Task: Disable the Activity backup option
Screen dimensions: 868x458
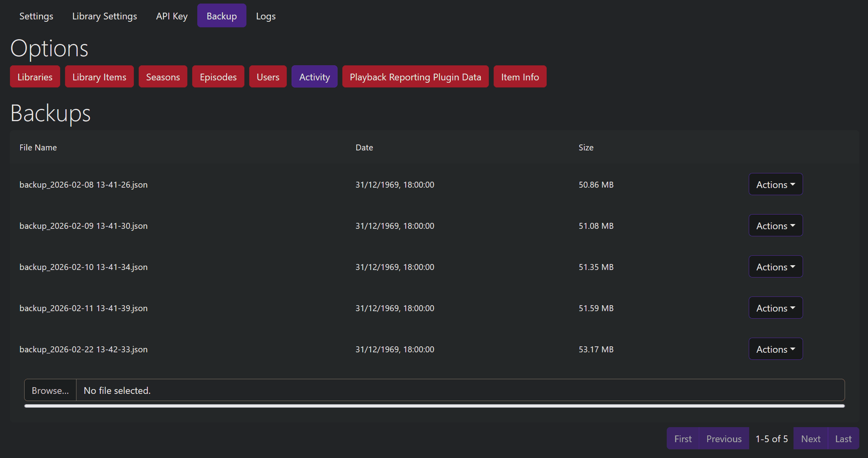Action: (x=314, y=76)
